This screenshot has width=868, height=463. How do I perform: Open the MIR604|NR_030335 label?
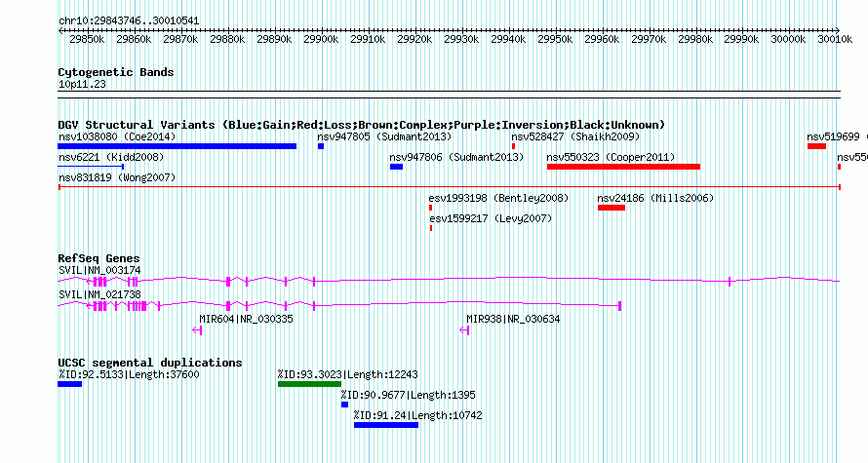247,319
